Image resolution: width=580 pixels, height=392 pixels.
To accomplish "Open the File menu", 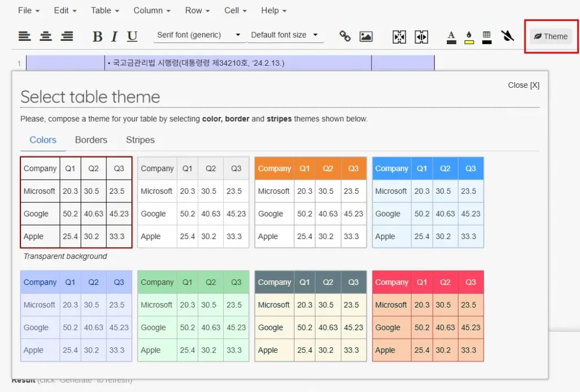I will 28,10.
